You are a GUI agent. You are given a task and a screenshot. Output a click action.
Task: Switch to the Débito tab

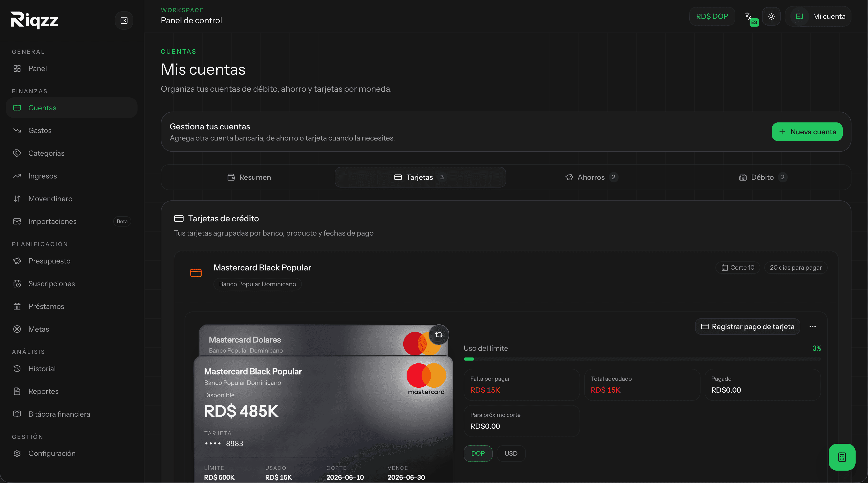pos(763,177)
